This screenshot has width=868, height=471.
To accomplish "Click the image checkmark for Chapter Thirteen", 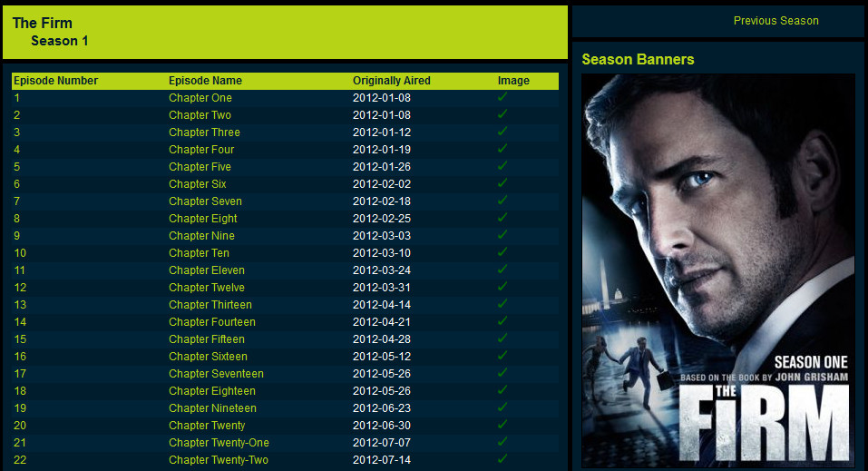I will pyautogui.click(x=502, y=304).
